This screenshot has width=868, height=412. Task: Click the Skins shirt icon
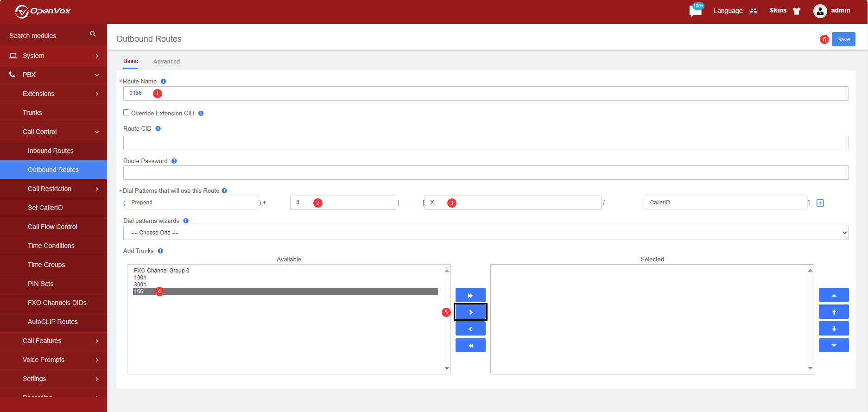[x=797, y=11]
